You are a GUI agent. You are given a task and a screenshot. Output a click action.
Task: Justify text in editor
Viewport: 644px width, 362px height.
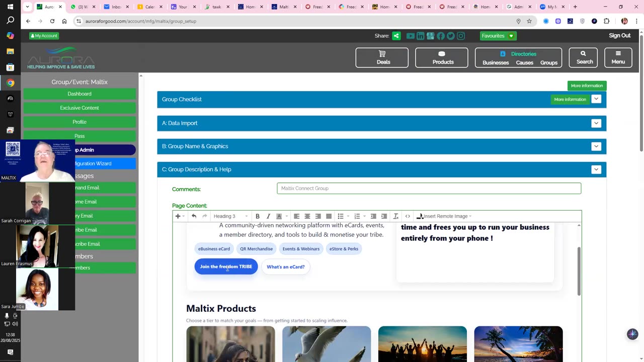(x=329, y=216)
